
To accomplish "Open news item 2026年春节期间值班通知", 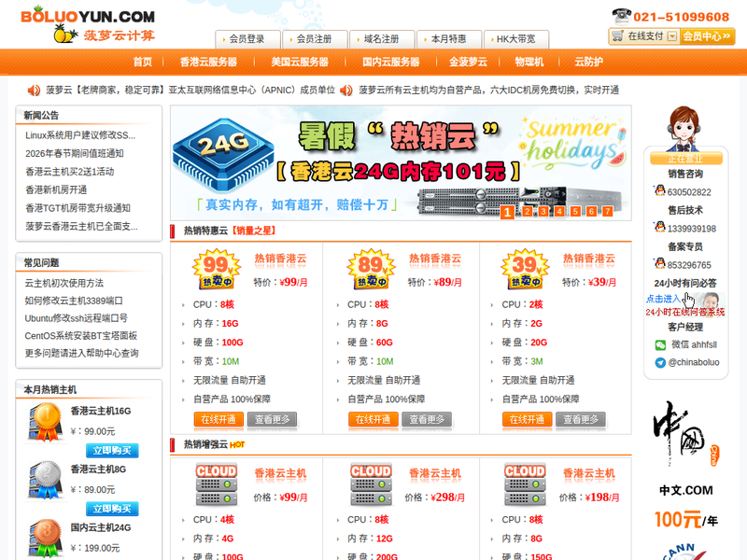I will 75,153.
